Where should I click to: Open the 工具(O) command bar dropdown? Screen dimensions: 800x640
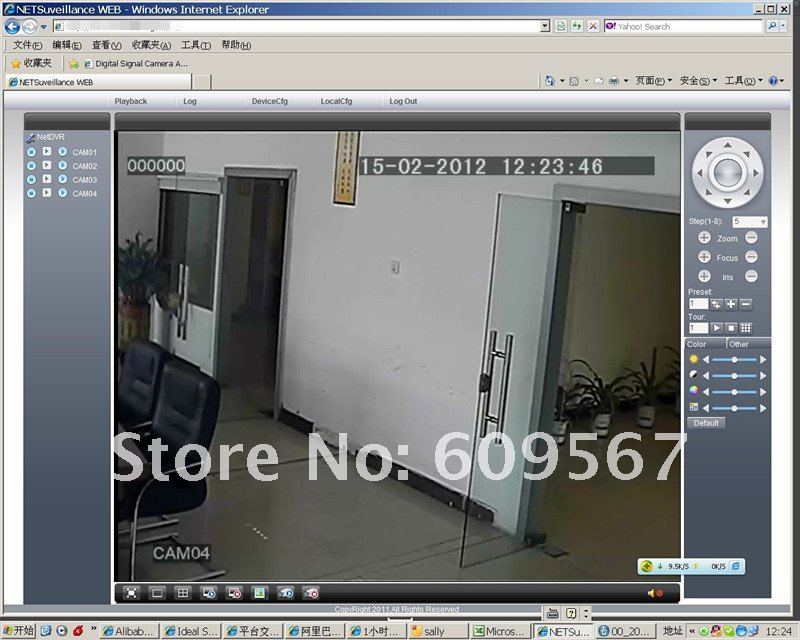click(x=743, y=81)
